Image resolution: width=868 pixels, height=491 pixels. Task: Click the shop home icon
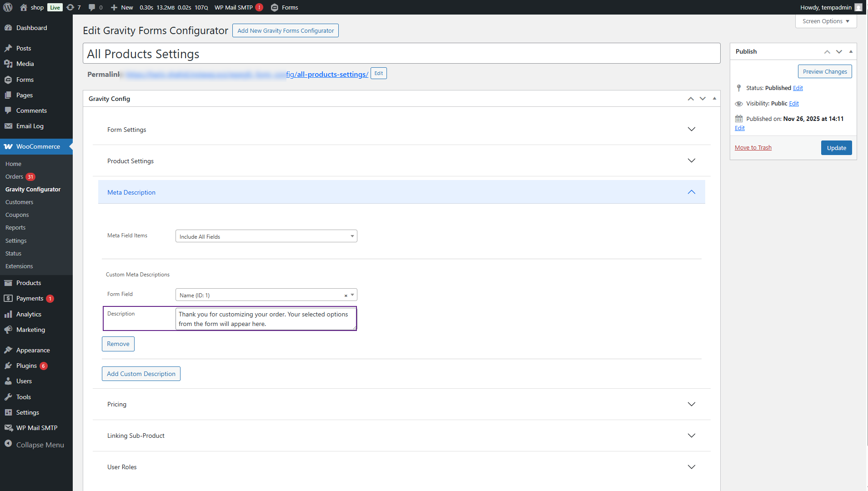(x=24, y=7)
